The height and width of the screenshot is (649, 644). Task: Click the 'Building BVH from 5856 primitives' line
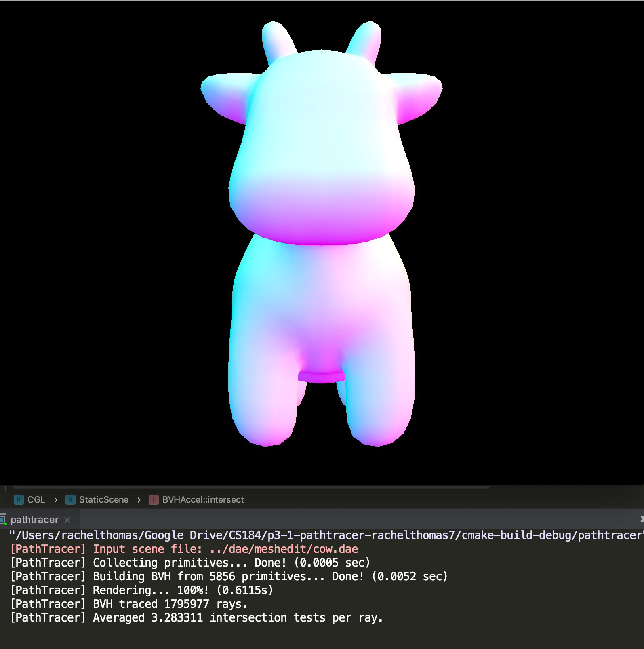pyautogui.click(x=229, y=576)
